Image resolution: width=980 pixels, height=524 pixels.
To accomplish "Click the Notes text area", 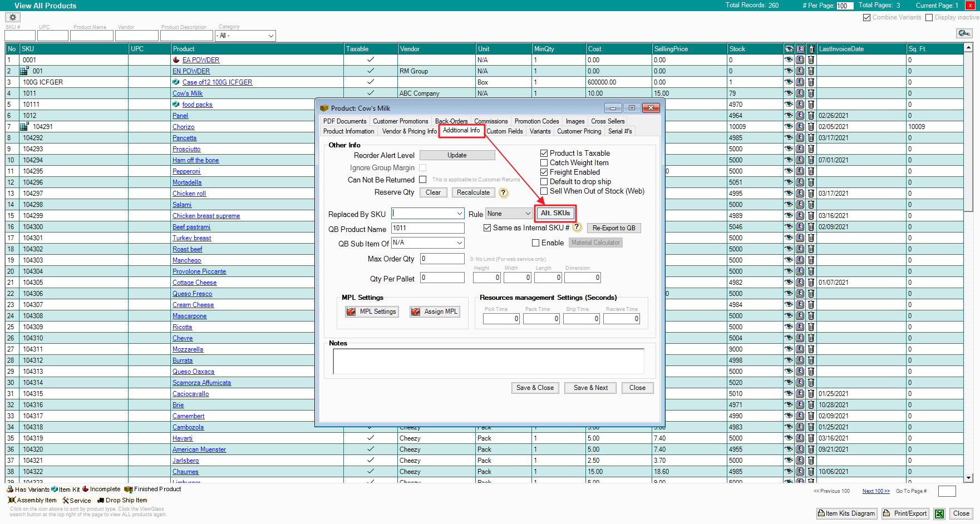I will point(488,362).
